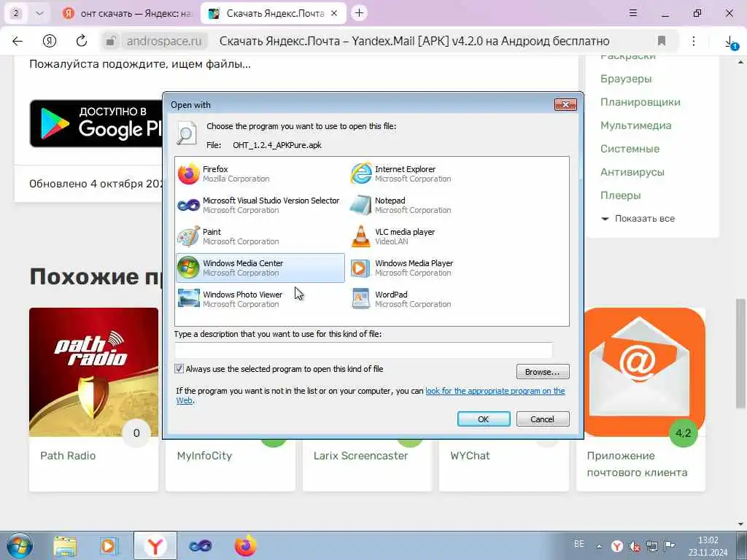Open the Системные category link

(x=630, y=149)
